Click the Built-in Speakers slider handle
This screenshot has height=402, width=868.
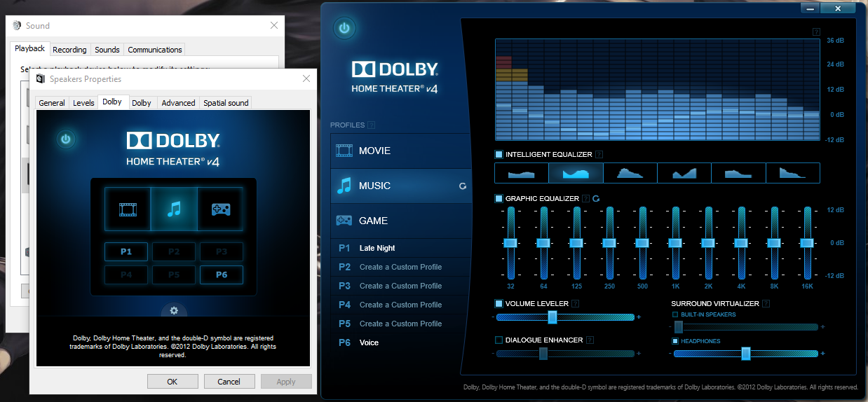pyautogui.click(x=679, y=327)
